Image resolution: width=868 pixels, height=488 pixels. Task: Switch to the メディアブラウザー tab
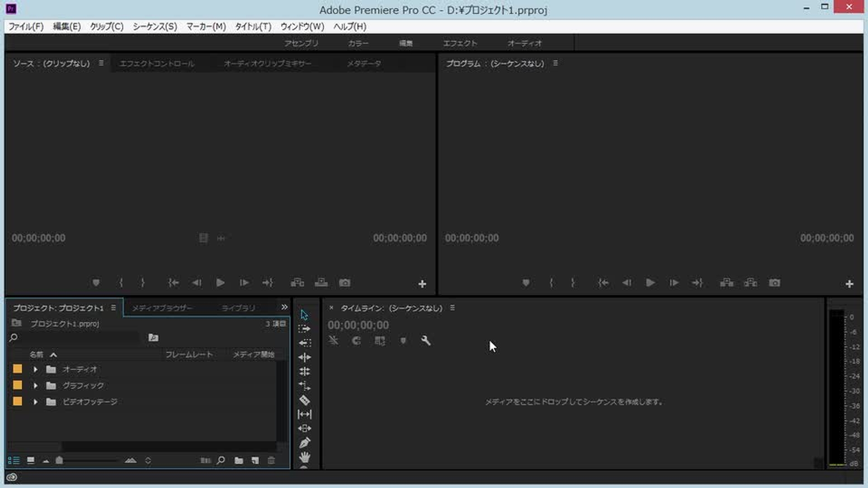point(162,308)
